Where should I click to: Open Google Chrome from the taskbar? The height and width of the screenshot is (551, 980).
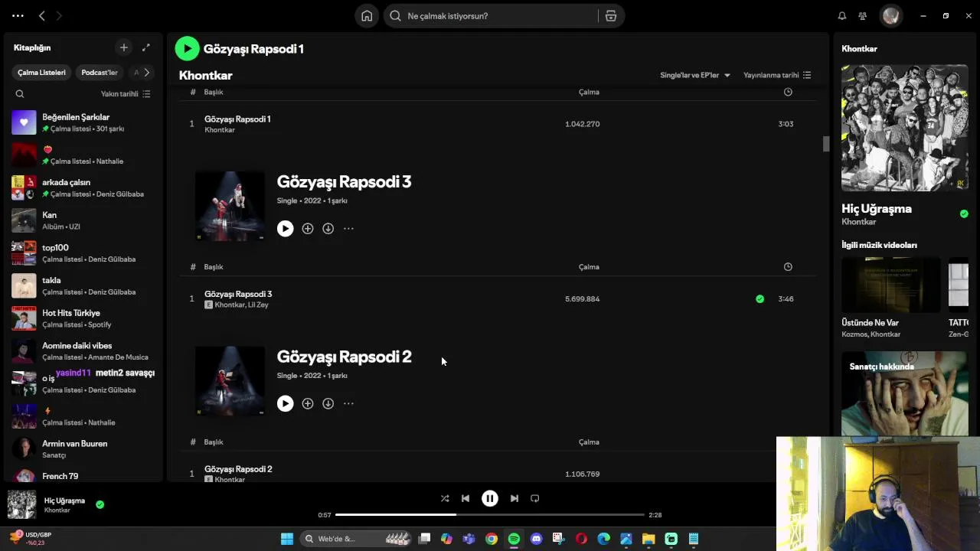pos(492,539)
